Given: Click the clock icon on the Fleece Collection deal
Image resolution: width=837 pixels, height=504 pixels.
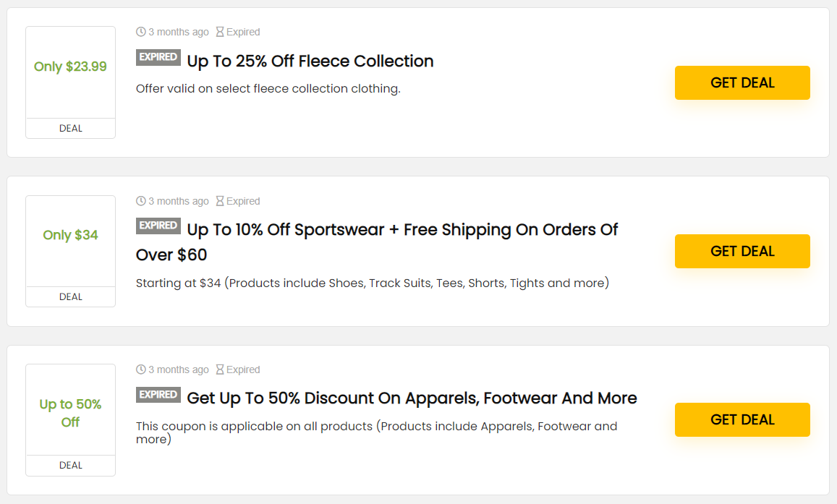Looking at the screenshot, I should [x=141, y=32].
